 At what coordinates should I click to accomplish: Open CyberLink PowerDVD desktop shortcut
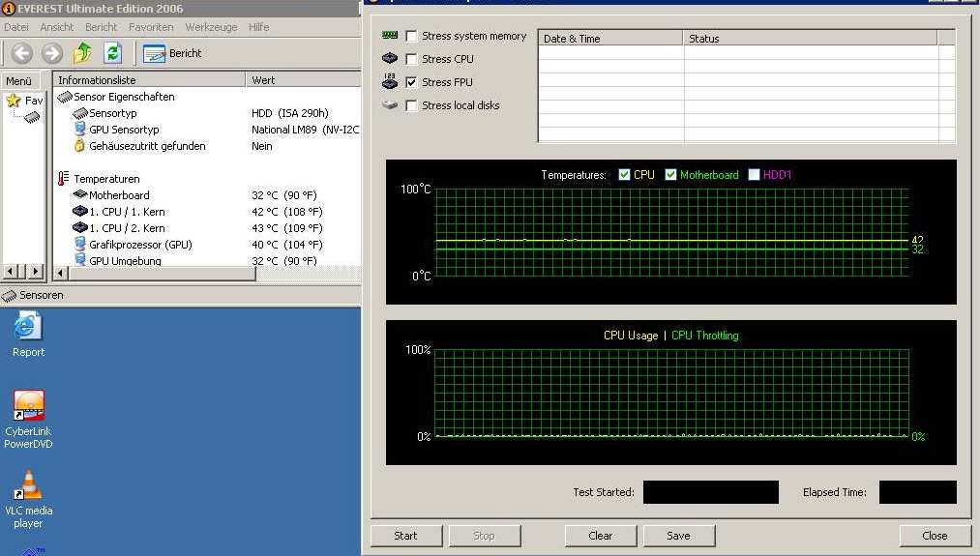point(28,420)
